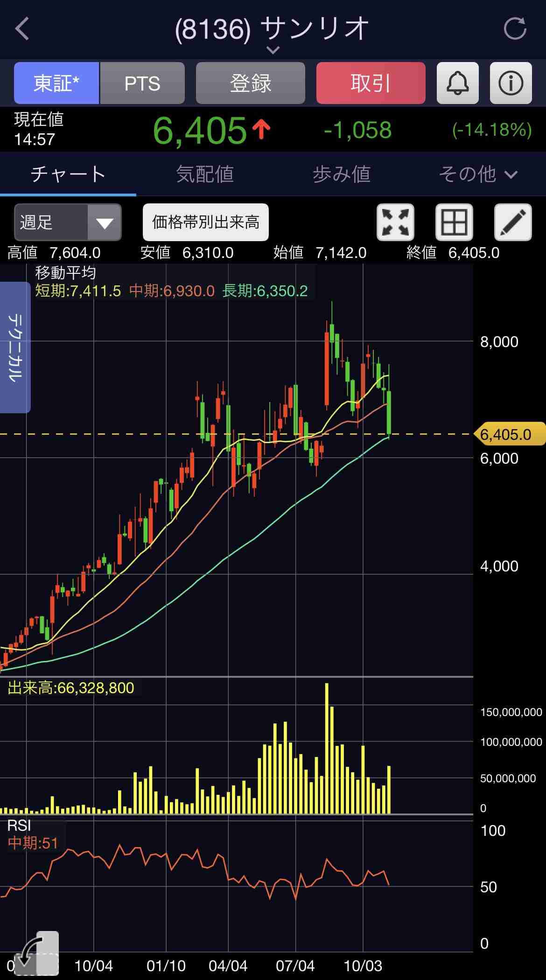
Task: Toggle the 価格帯別出来高 button
Action: 205,222
